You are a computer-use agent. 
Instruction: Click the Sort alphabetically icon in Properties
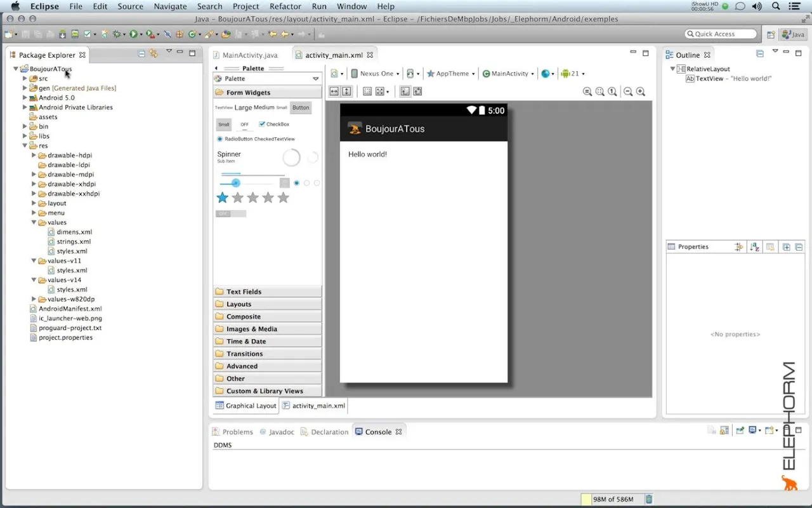pos(754,247)
